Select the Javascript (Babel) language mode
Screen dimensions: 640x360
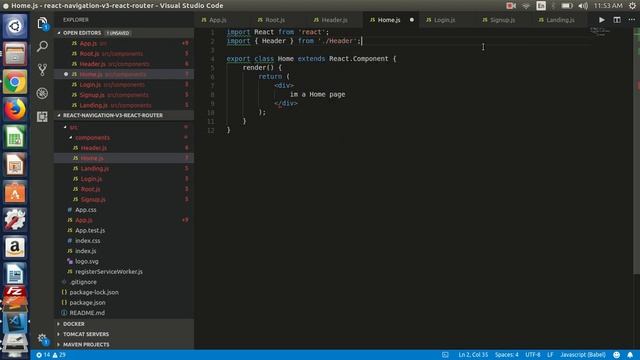click(x=582, y=355)
